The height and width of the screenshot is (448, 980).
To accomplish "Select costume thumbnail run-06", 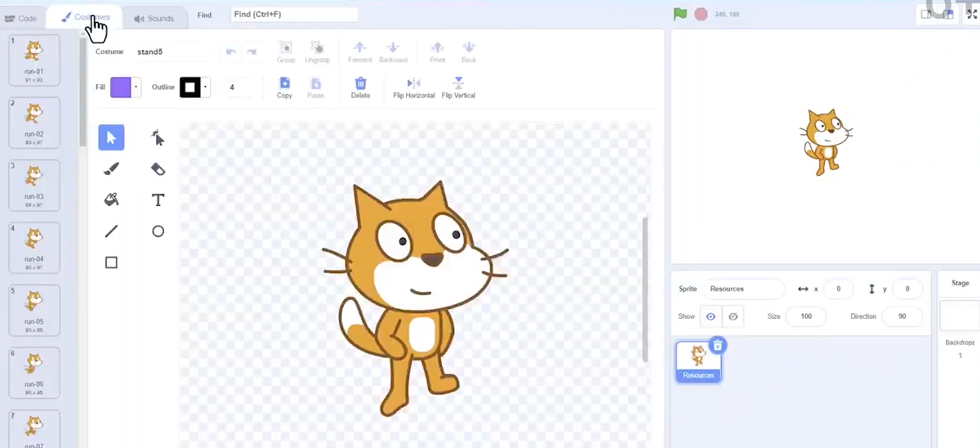I will point(33,373).
